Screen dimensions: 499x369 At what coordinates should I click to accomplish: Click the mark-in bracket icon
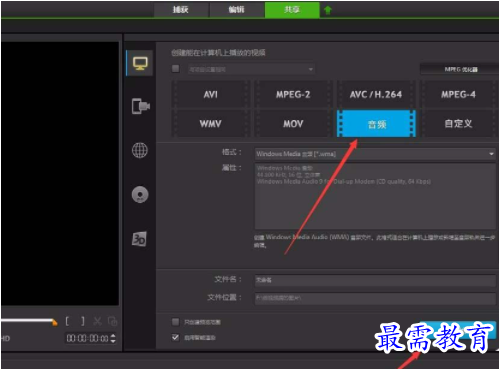pos(67,321)
